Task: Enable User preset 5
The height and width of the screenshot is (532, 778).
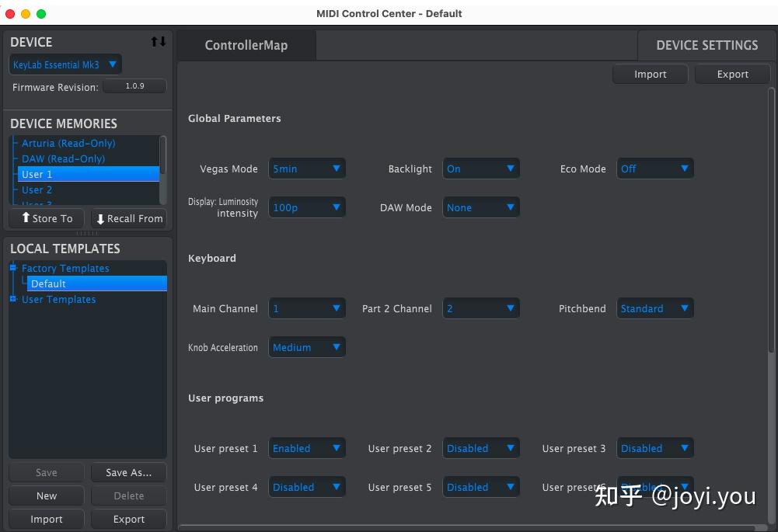Action: click(481, 487)
